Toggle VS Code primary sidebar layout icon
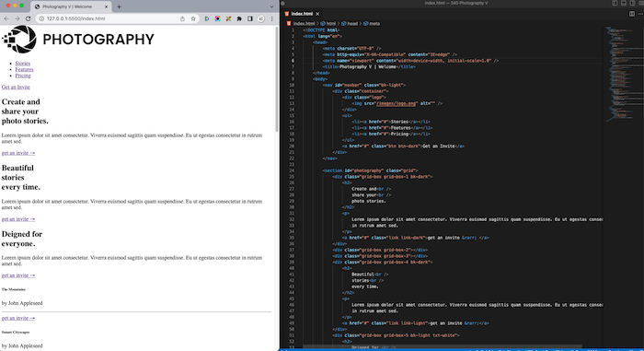 point(615,3)
